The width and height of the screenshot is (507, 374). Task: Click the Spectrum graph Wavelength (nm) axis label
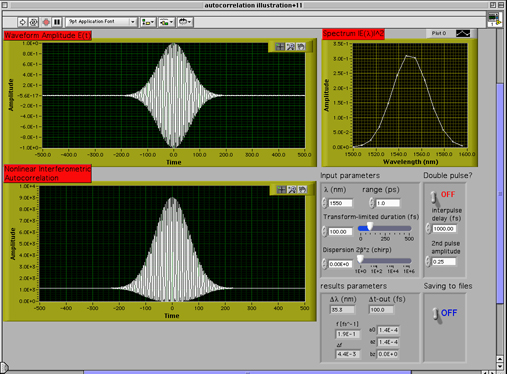point(410,162)
